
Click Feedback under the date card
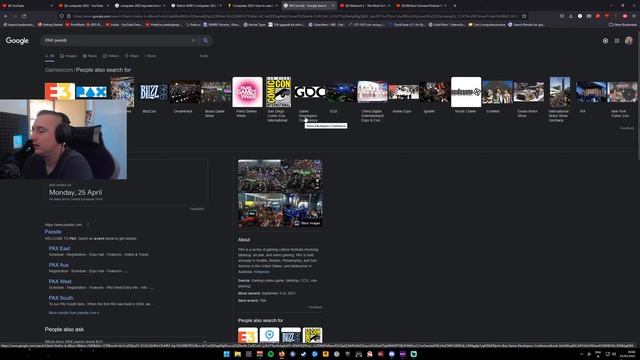[x=197, y=209]
